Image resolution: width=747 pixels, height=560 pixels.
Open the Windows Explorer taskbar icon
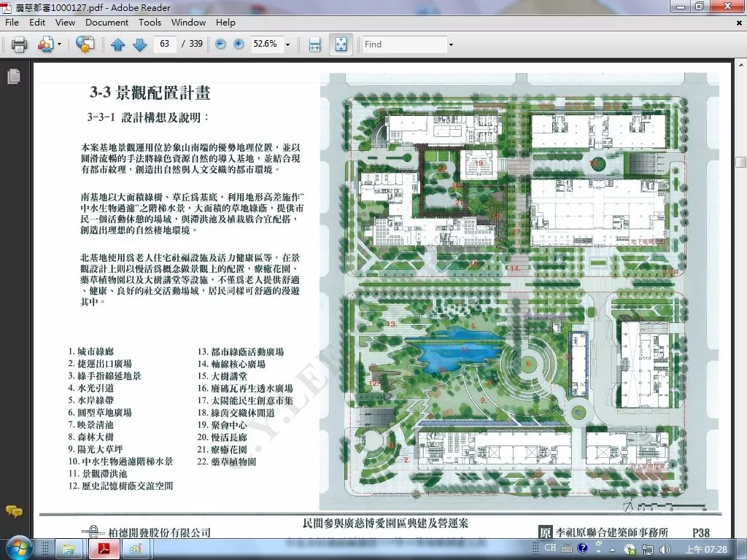click(69, 550)
